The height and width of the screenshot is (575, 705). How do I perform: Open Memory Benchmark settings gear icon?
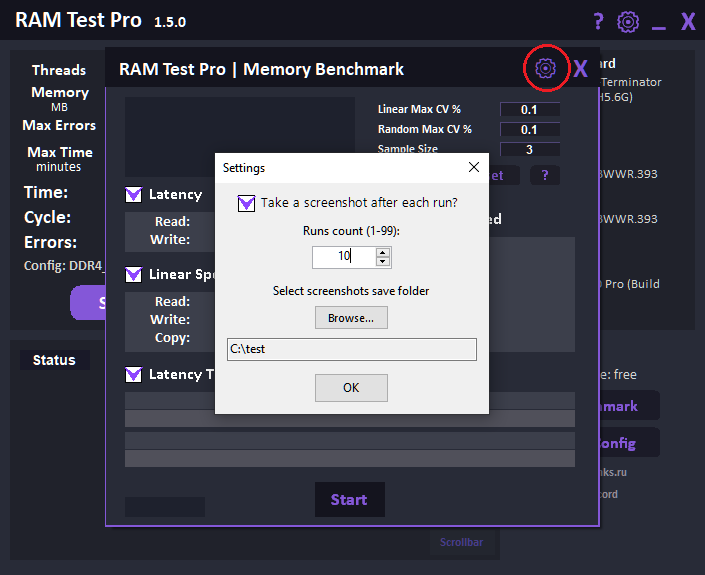coord(545,68)
